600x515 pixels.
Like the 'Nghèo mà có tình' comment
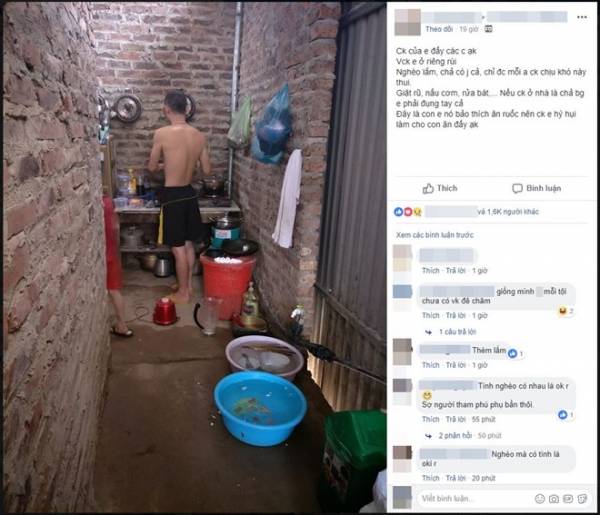[x=430, y=478]
